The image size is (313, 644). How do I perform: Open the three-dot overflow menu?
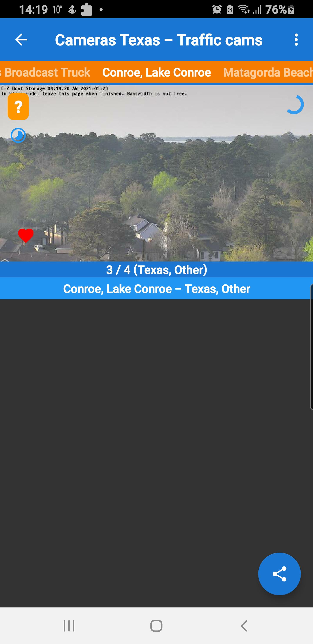point(296,40)
